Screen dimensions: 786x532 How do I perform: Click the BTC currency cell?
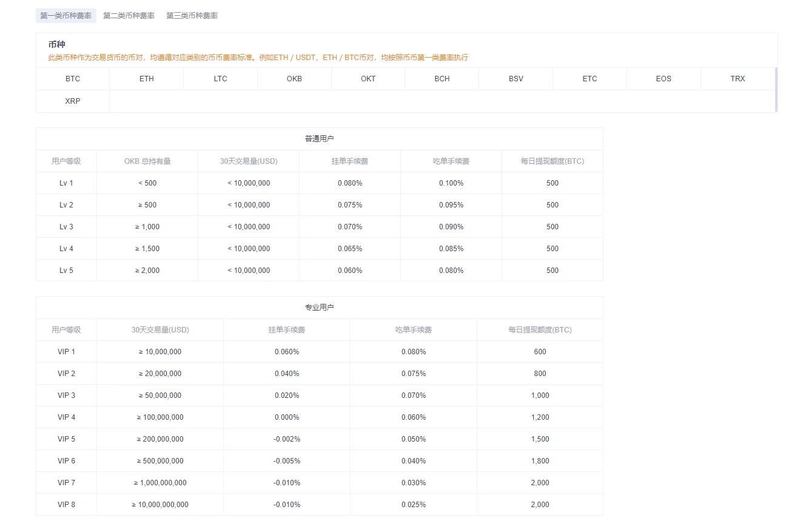coord(73,79)
